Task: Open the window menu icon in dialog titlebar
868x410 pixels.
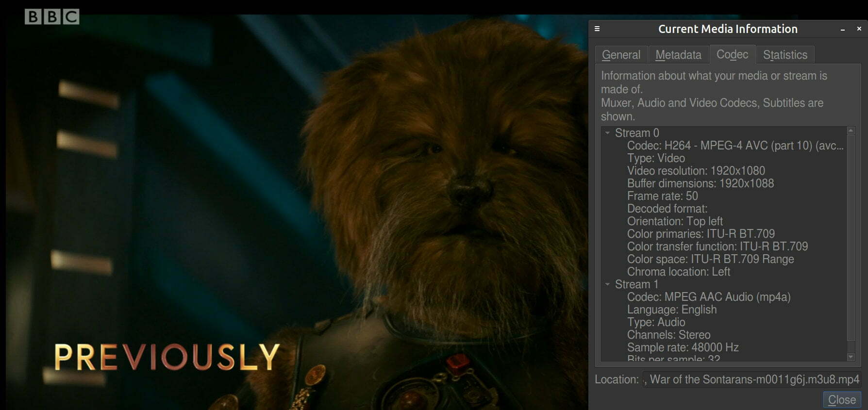Action: pyautogui.click(x=597, y=29)
